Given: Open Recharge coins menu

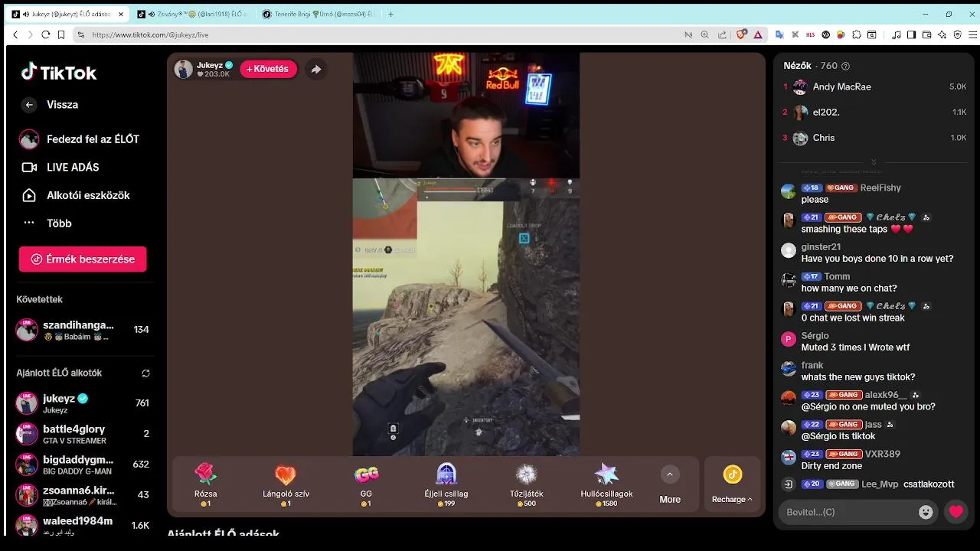Looking at the screenshot, I should (732, 484).
